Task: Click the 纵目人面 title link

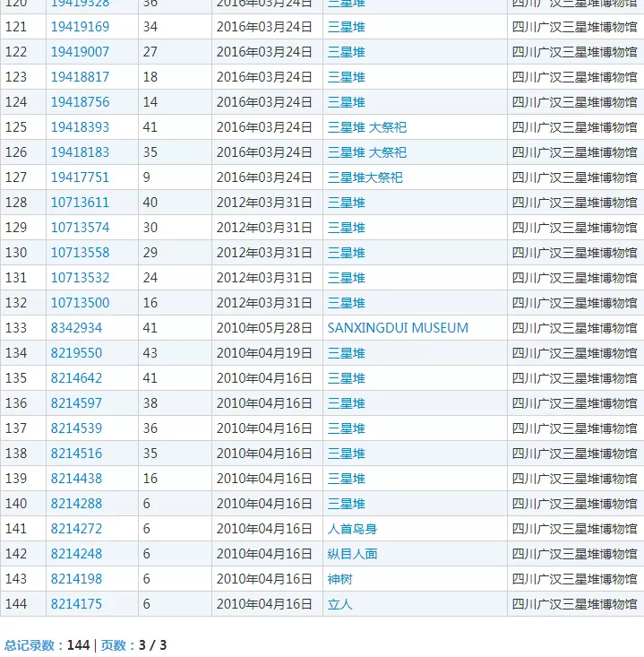Action: [352, 554]
